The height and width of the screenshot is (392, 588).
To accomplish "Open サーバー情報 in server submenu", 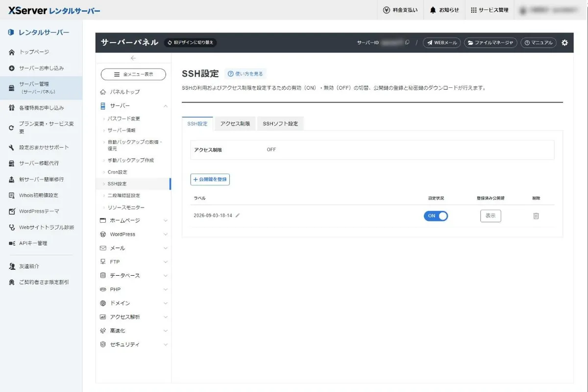I will coord(122,131).
